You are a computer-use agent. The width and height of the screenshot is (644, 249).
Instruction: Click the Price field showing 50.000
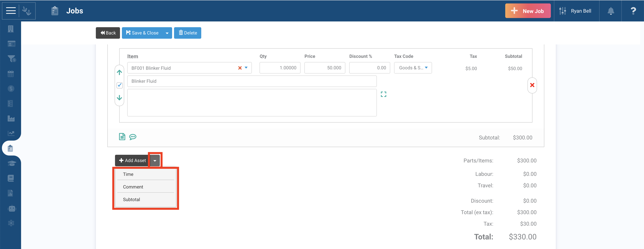324,68
